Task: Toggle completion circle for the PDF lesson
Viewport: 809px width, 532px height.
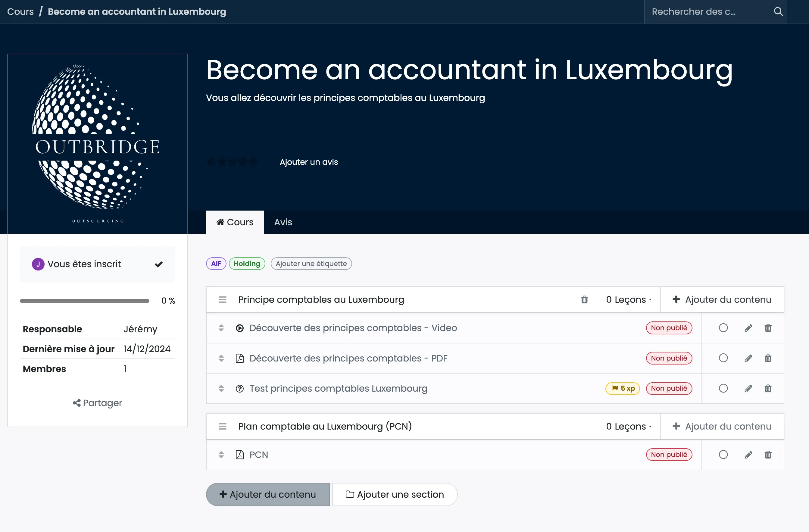Action: coord(723,358)
